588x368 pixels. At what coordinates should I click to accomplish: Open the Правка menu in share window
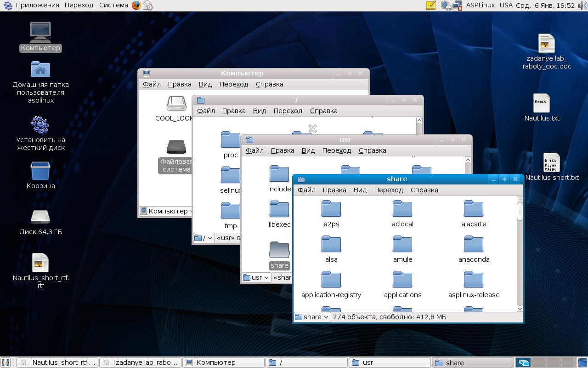click(334, 190)
